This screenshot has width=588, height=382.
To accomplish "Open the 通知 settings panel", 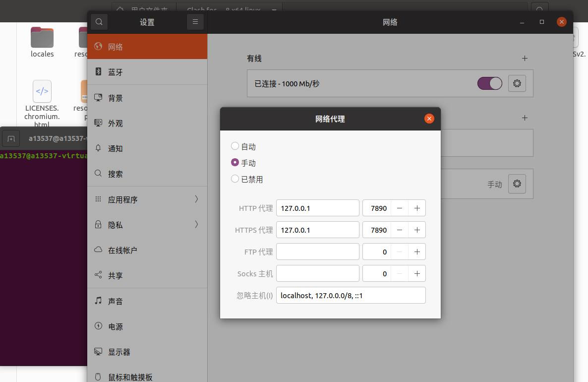I will click(147, 148).
